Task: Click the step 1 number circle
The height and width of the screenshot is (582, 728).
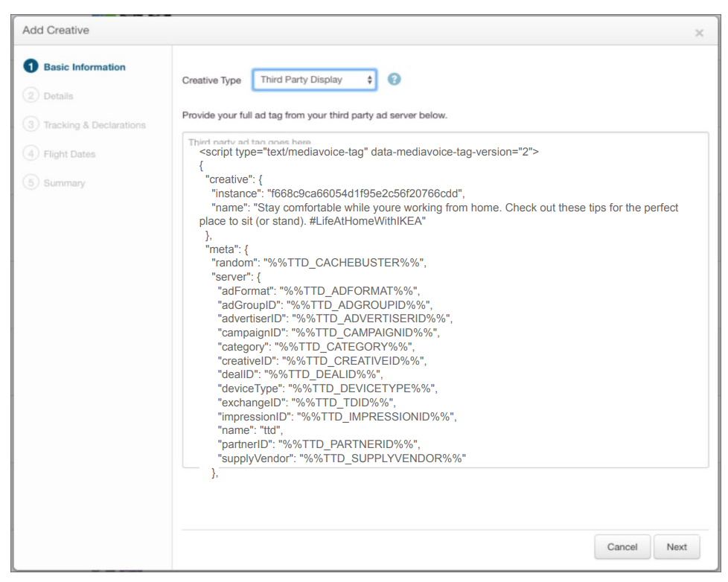Action: [31, 67]
